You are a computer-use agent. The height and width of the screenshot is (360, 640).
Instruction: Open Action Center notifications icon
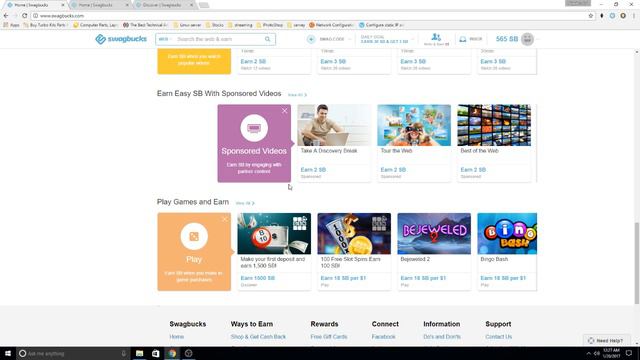(x=629, y=353)
